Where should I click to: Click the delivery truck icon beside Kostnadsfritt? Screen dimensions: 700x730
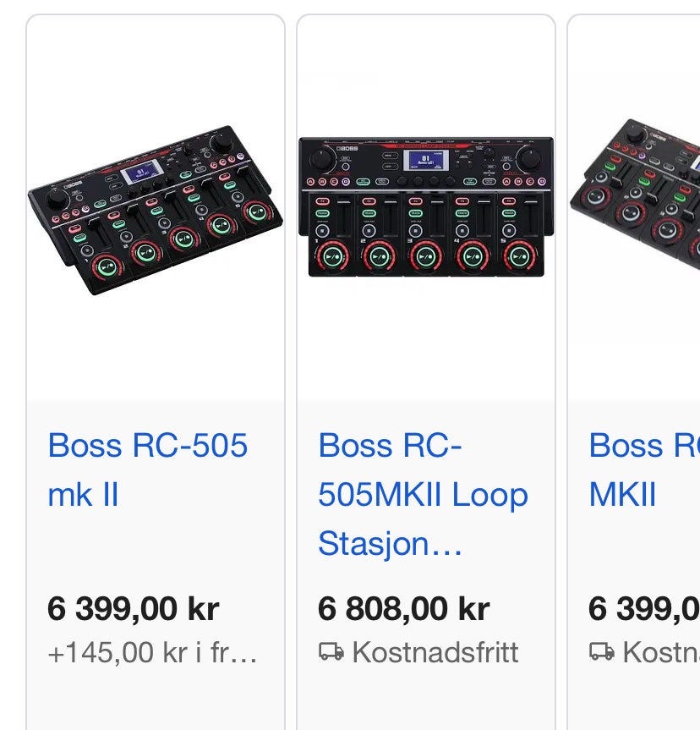331,652
